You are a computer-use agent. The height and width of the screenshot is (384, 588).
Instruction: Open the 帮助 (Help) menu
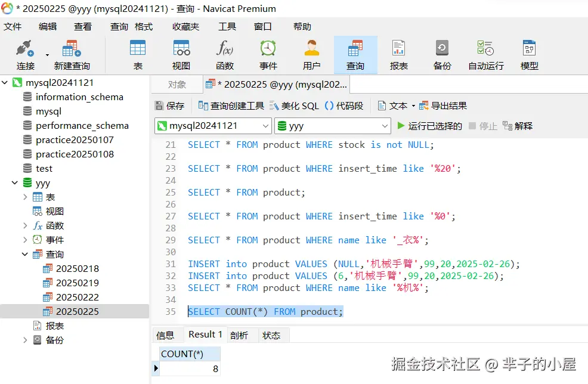click(302, 27)
